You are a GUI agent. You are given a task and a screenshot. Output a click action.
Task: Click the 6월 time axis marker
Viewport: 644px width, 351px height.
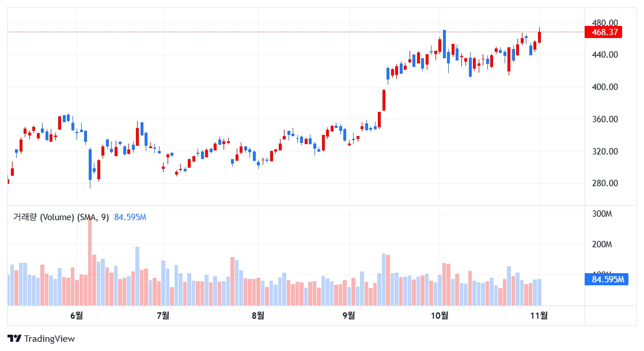[x=76, y=315]
